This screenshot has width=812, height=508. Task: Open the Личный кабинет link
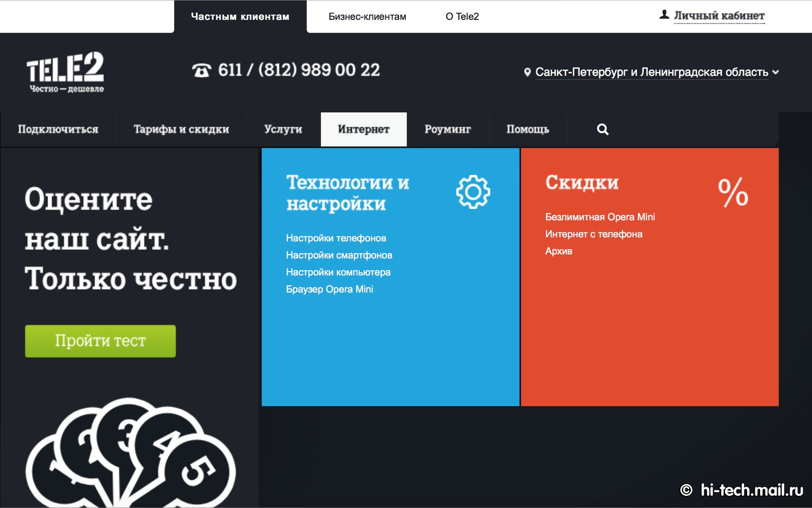(719, 16)
